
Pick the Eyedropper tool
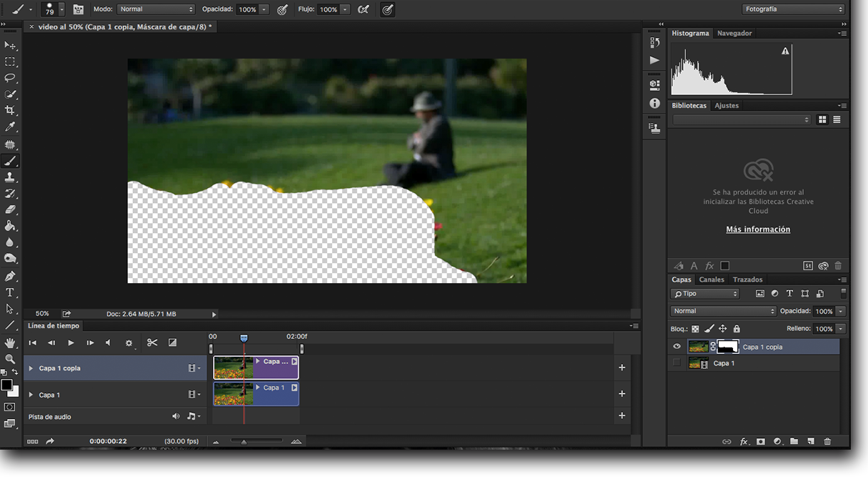pos(10,127)
